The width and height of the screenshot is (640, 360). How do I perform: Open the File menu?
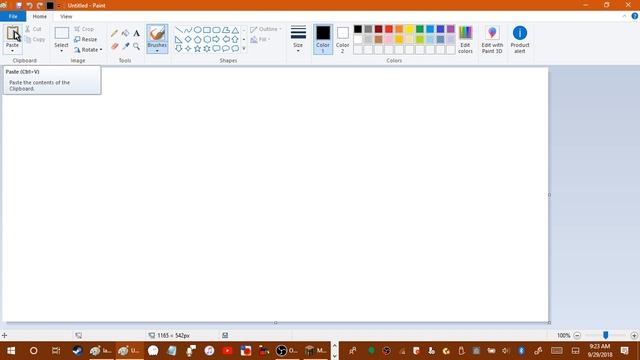coord(13,16)
